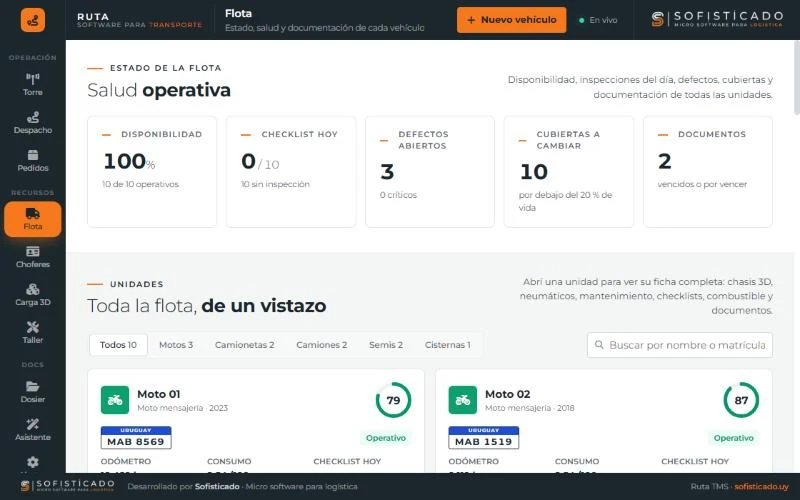The image size is (800, 500).
Task: Click the orange Ruta app logo
Action: click(x=33, y=20)
